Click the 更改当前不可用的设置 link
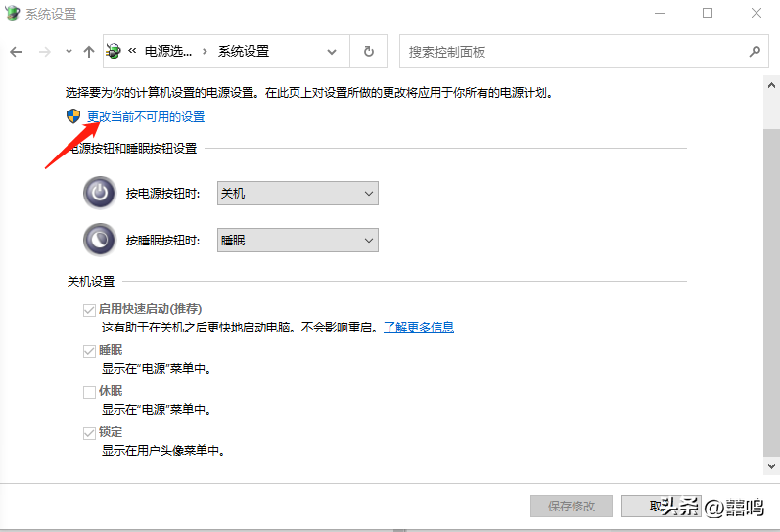The width and height of the screenshot is (780, 532). point(146,117)
